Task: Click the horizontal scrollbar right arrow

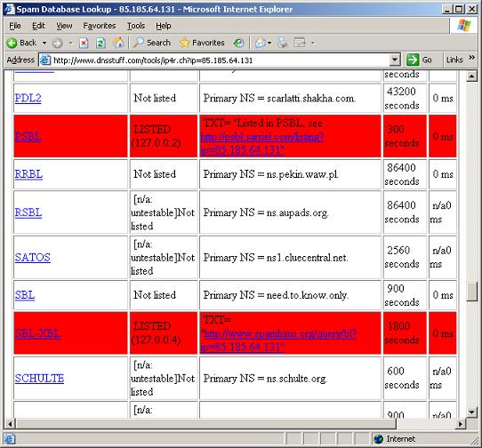Action: 461,424
